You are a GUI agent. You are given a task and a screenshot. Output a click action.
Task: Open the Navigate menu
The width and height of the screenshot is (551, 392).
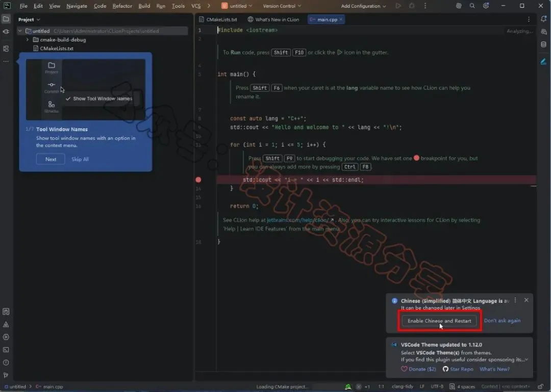(77, 6)
